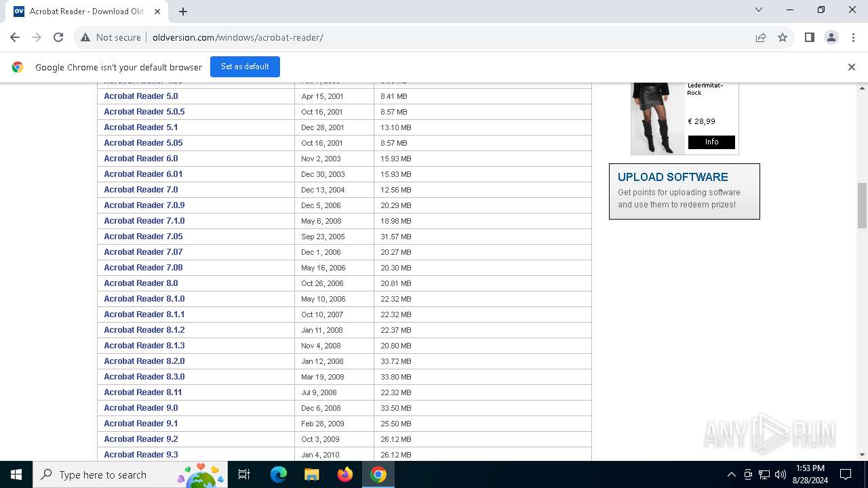This screenshot has width=868, height=488.
Task: Open Acrobat Reader 5.0.5 link
Action: point(144,112)
